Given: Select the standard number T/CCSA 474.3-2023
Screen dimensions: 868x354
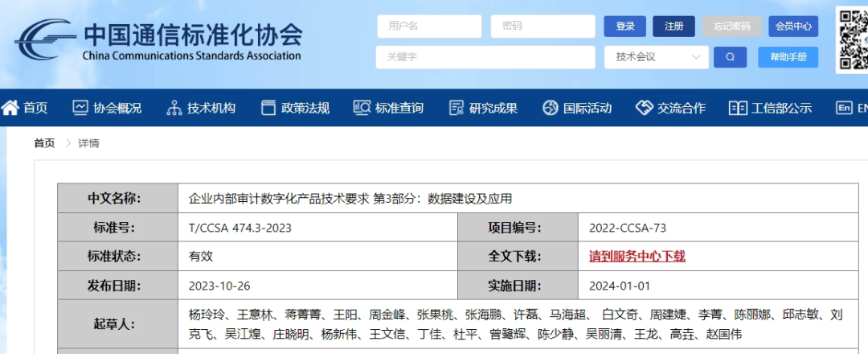Looking at the screenshot, I should [x=240, y=228].
